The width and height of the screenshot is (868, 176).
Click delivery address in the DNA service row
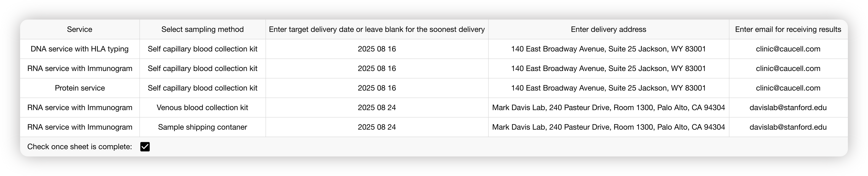pos(608,49)
